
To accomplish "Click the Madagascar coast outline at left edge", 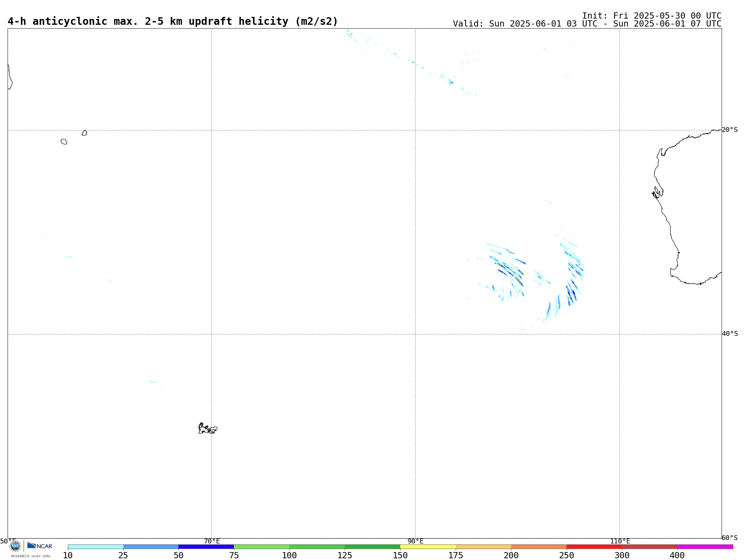I will point(10,77).
